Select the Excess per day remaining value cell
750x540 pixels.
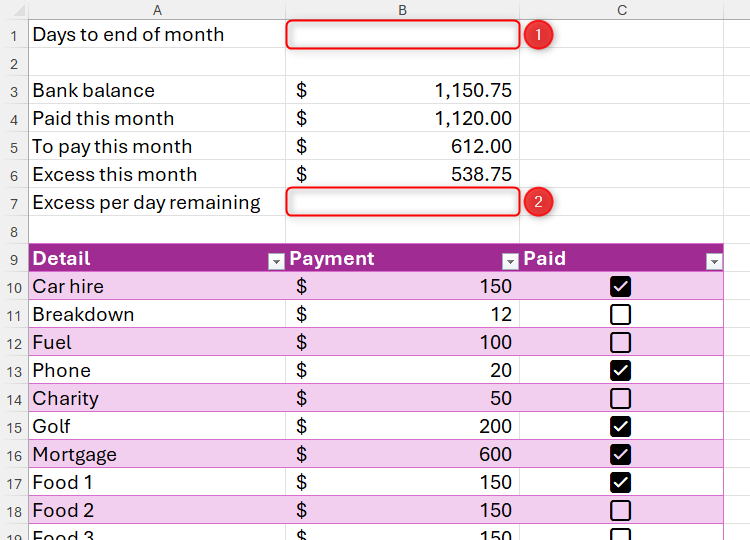402,203
